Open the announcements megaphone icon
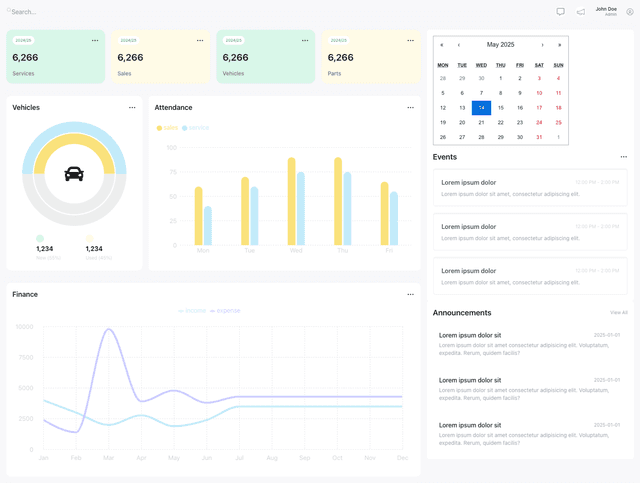The width and height of the screenshot is (640, 483). 580,12
